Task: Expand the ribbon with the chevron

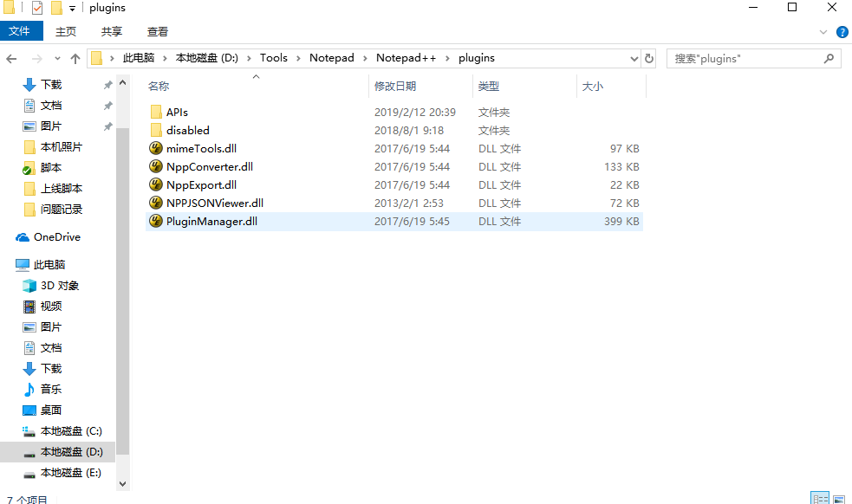Action: tap(823, 33)
